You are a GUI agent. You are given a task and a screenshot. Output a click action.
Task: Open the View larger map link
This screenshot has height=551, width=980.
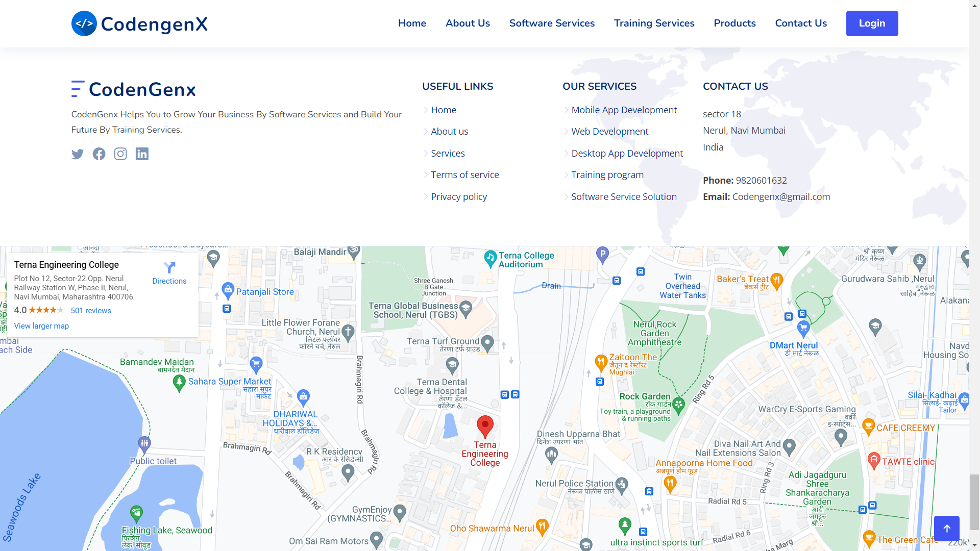click(x=41, y=326)
